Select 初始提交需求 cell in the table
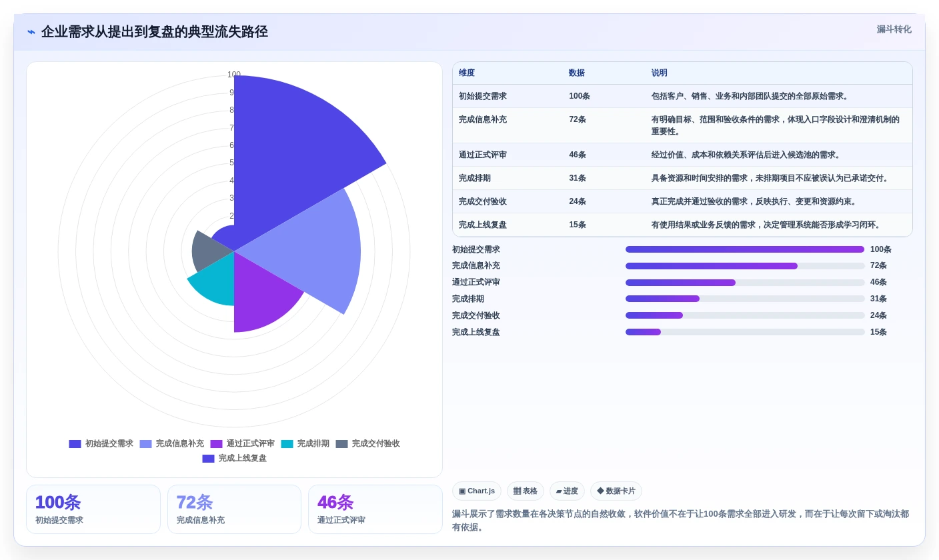The width and height of the screenshot is (939, 560). 483,97
